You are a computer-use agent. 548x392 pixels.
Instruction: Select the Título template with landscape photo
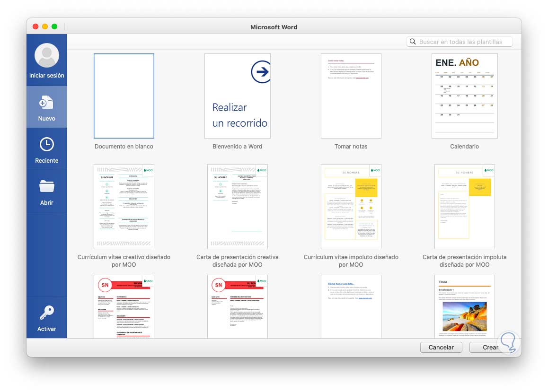pos(464,306)
